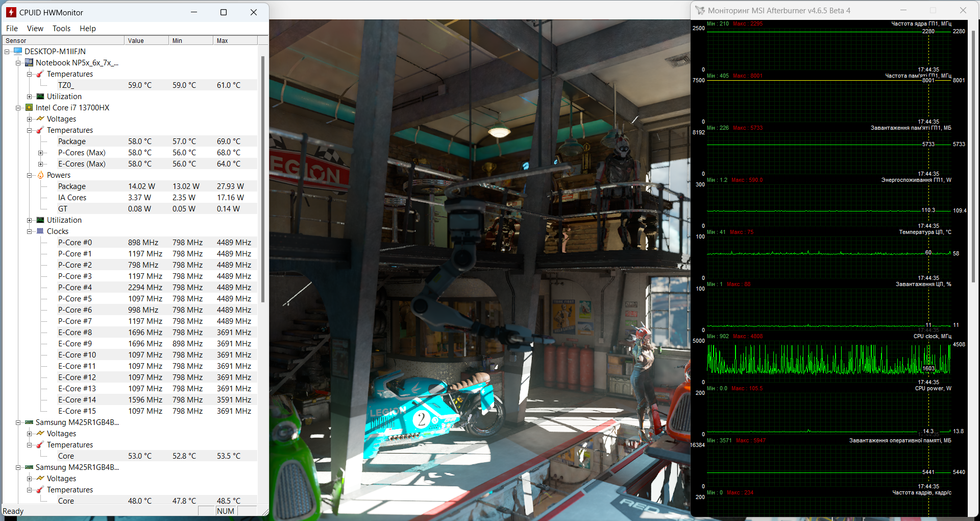Select the DESKTOP-M1IIFJN computer icon
The height and width of the screenshot is (521, 980).
point(18,52)
